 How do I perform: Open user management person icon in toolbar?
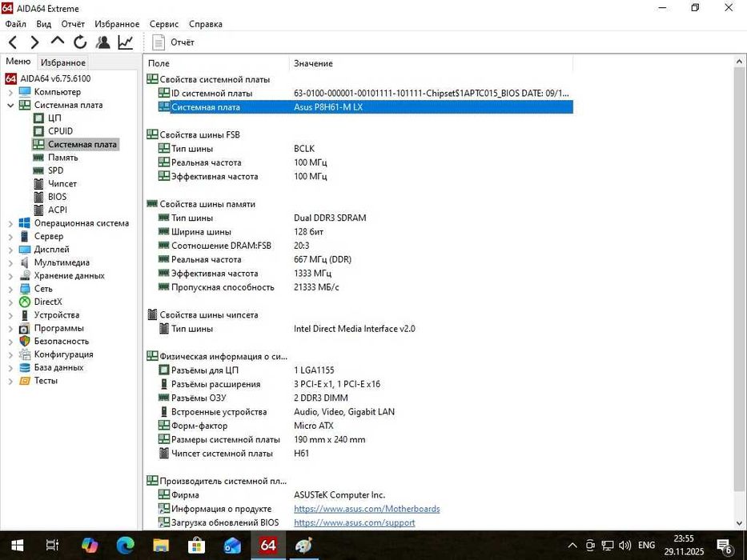tap(102, 42)
